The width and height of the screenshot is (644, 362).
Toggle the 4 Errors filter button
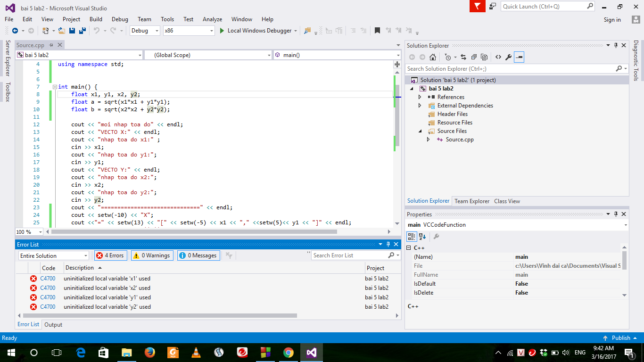(x=111, y=255)
